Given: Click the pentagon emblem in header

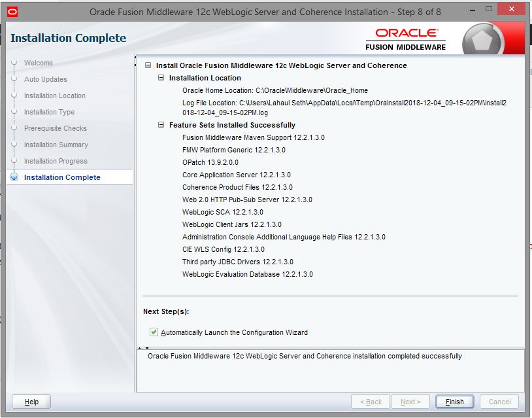Looking at the screenshot, I should [x=482, y=41].
